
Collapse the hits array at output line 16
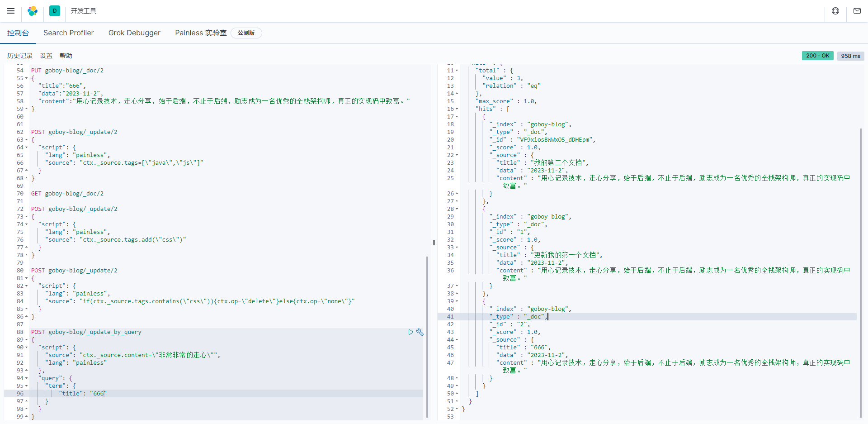point(457,109)
